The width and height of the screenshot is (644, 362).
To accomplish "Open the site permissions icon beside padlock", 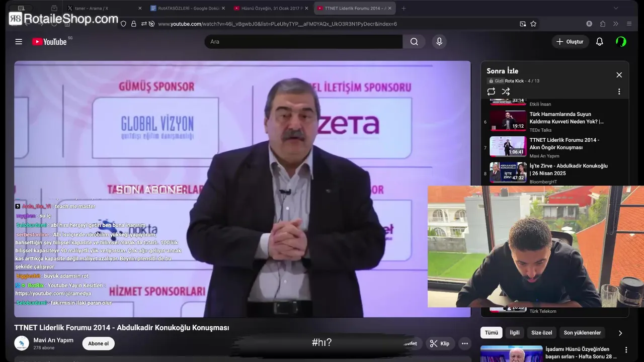I will click(144, 24).
